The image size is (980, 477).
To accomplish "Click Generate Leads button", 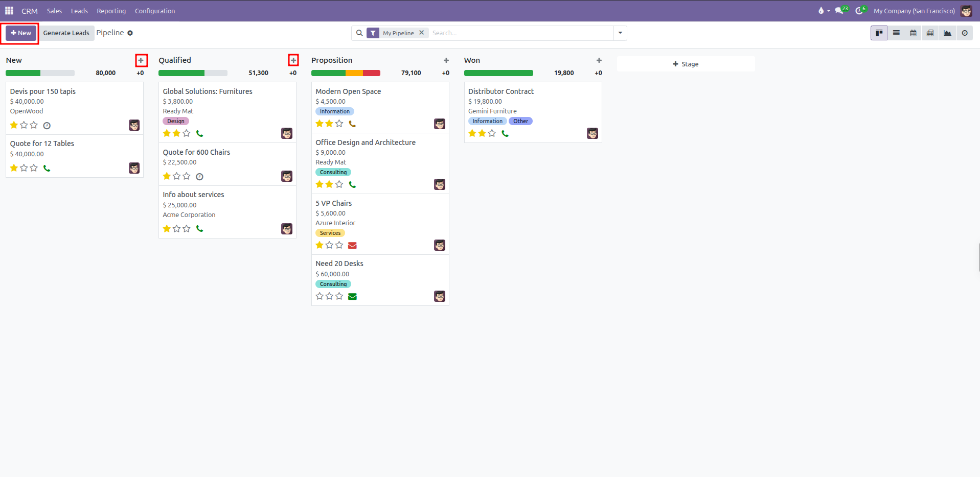I will point(66,33).
